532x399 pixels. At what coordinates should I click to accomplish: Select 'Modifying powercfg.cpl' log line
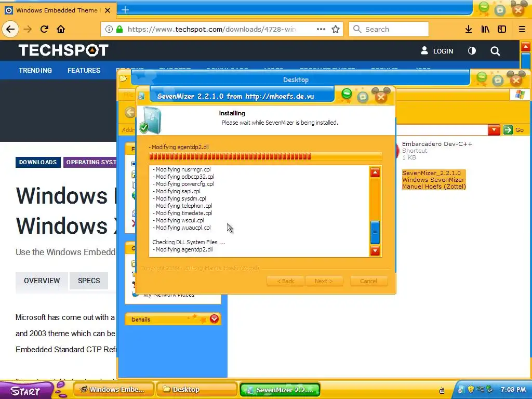coord(183,184)
